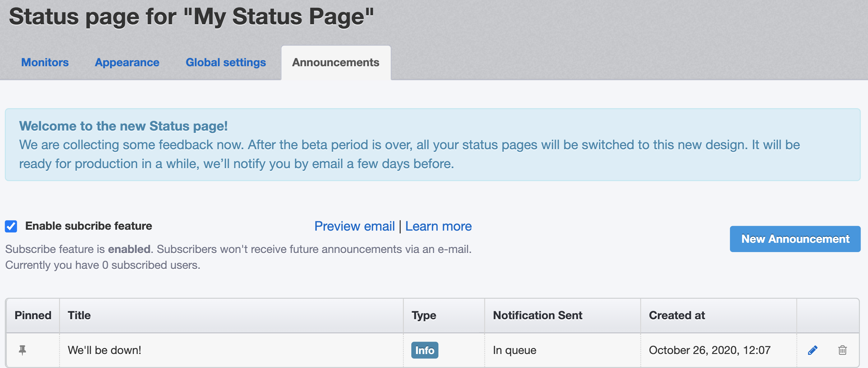Follow the Learn more link

[x=438, y=226]
